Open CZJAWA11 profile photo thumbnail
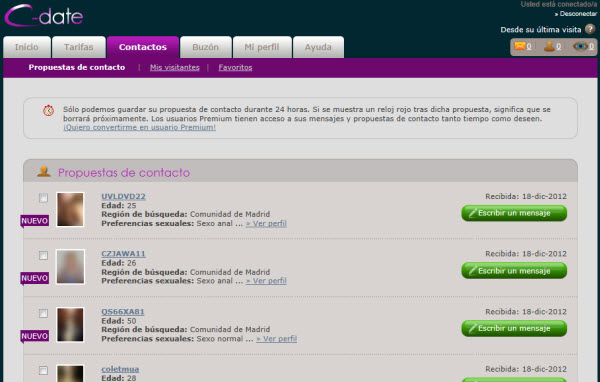600x382 pixels. pos(70,267)
